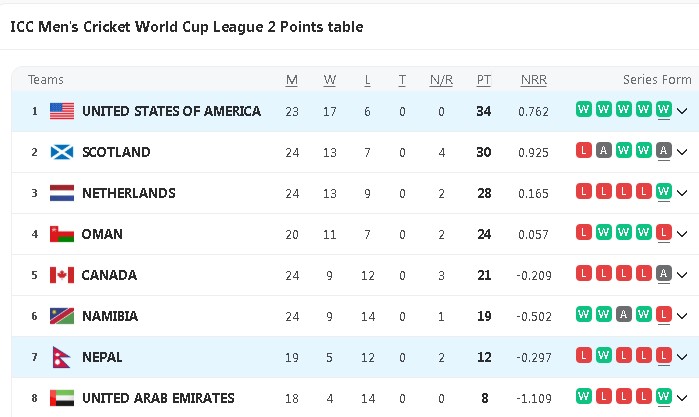Image resolution: width=699 pixels, height=417 pixels.
Task: Click the Canada flag icon
Action: 62,275
